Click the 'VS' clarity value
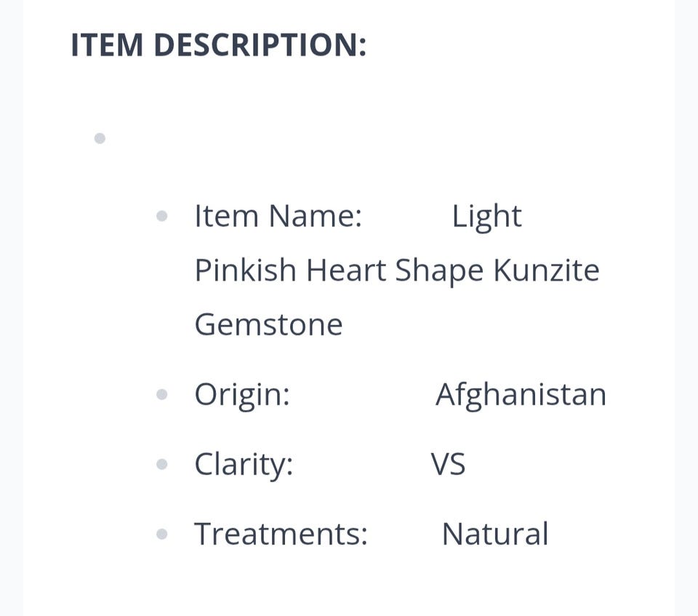The image size is (698, 616). tap(448, 464)
